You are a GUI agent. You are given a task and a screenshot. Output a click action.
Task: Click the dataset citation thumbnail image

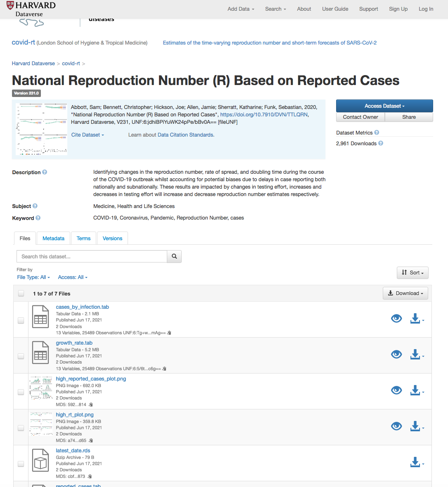point(41,129)
